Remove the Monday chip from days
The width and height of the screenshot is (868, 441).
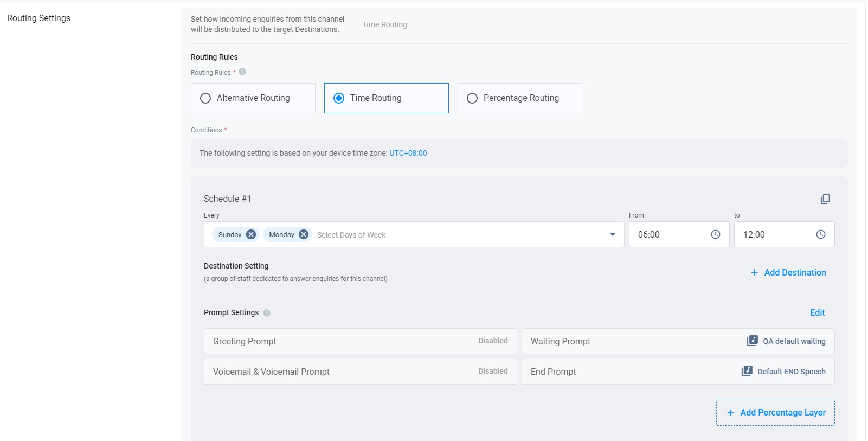click(304, 234)
